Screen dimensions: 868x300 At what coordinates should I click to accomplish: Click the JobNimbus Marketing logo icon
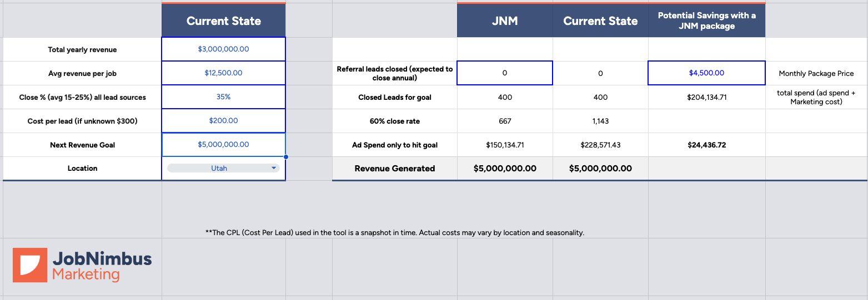click(30, 265)
